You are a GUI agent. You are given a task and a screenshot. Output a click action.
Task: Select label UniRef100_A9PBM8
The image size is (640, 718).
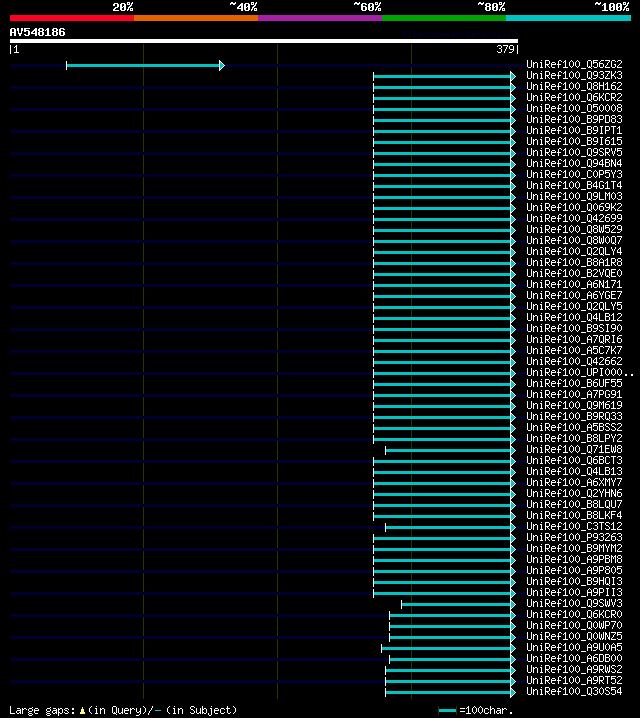[574, 559]
